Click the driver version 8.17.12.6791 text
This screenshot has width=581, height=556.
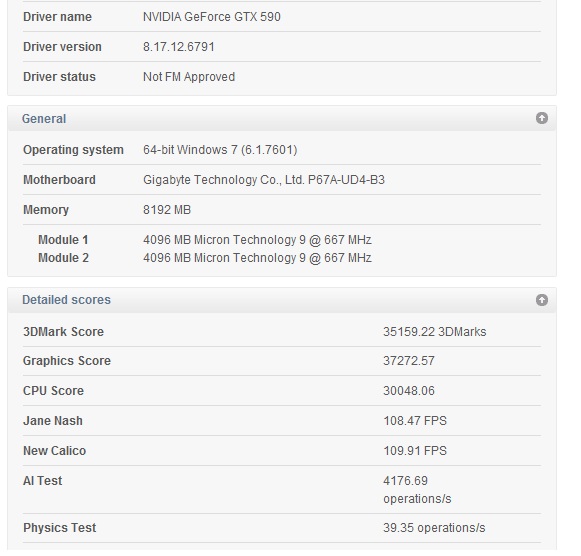[179, 47]
